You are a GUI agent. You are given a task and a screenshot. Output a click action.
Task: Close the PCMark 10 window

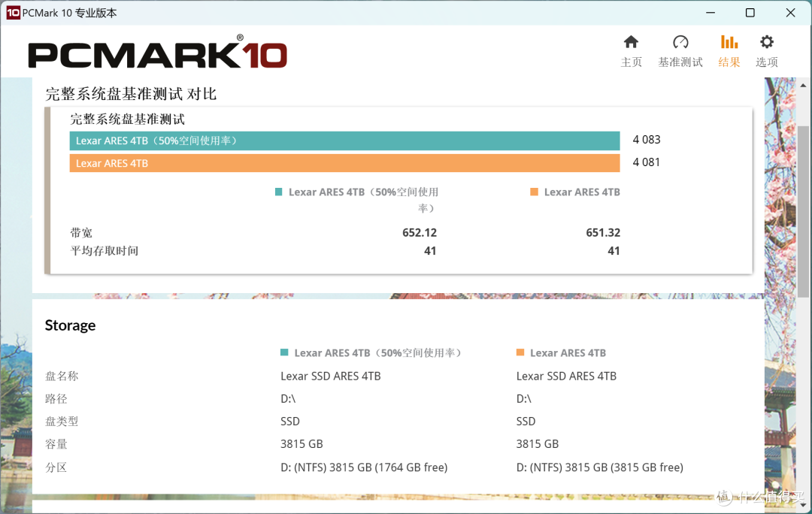pyautogui.click(x=790, y=13)
